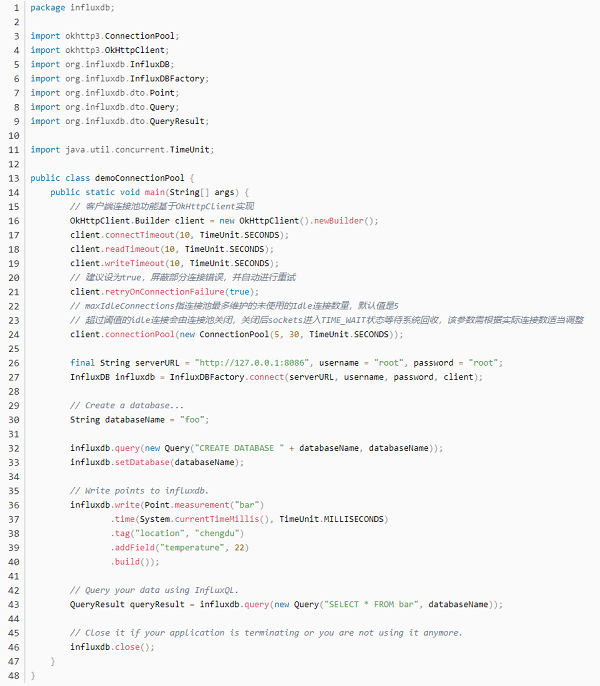This screenshot has width=600, height=686.
Task: Click "currentTimeMillis" call on line 37
Action: click(x=217, y=519)
